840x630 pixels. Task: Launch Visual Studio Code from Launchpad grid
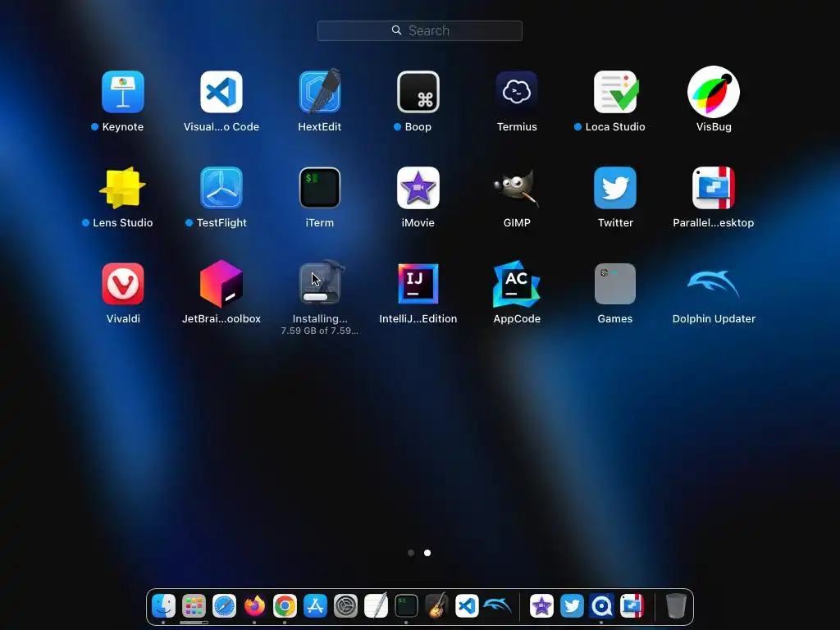point(221,92)
